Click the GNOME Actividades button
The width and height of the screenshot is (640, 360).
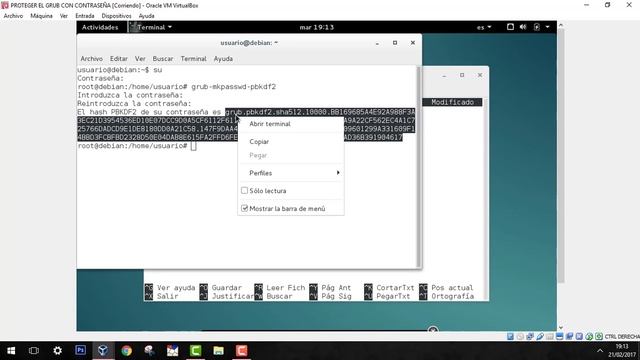coord(100,27)
